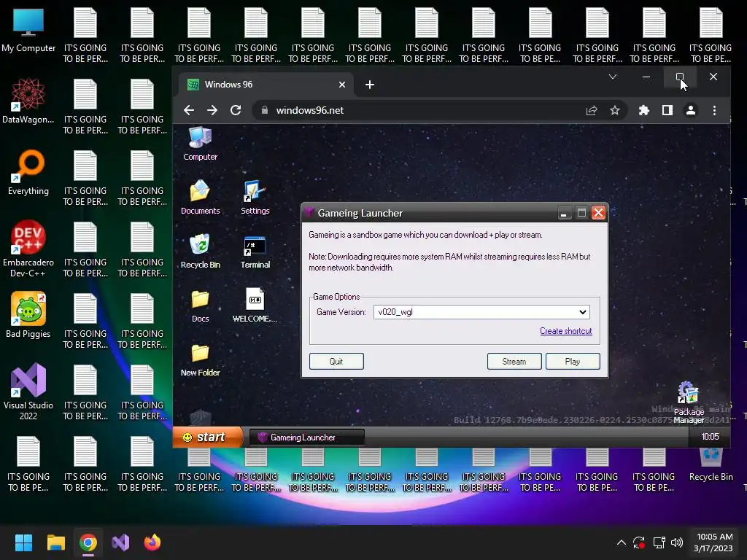Open new tab with plus button
The width and height of the screenshot is (747, 560).
coord(370,85)
